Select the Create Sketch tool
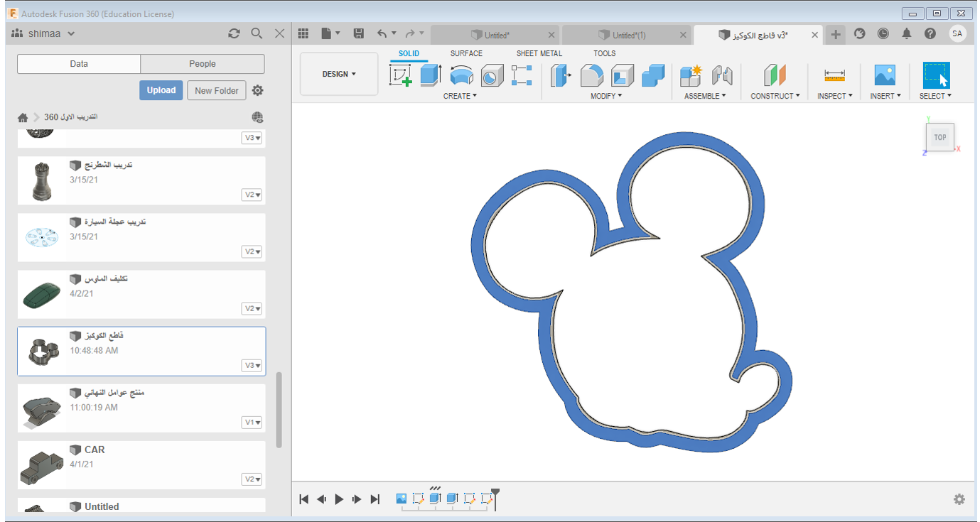Image resolution: width=980 pixels, height=522 pixels. [x=401, y=75]
